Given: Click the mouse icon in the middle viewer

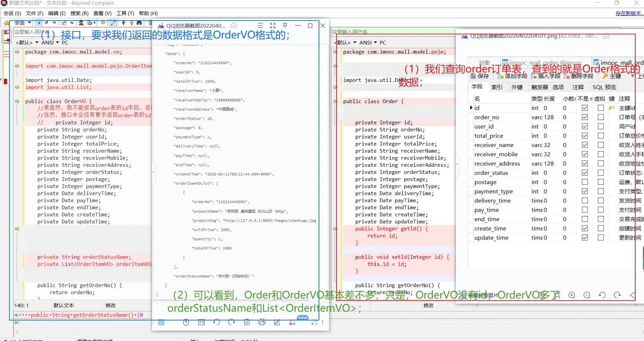Looking at the screenshot, I should [x=186, y=322].
